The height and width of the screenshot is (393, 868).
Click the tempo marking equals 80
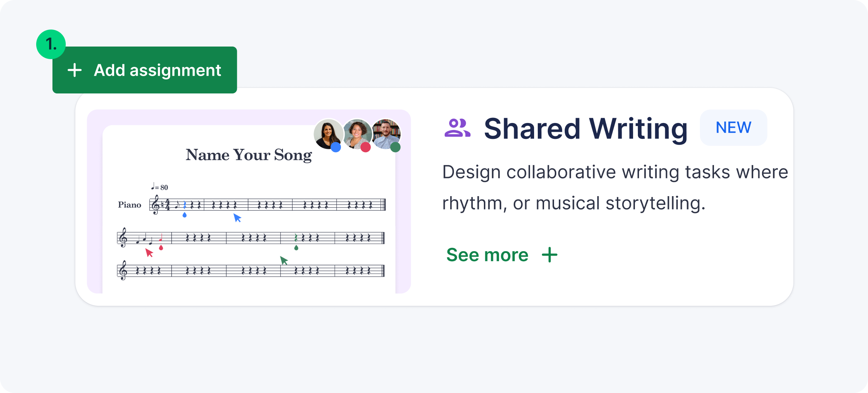(x=160, y=187)
